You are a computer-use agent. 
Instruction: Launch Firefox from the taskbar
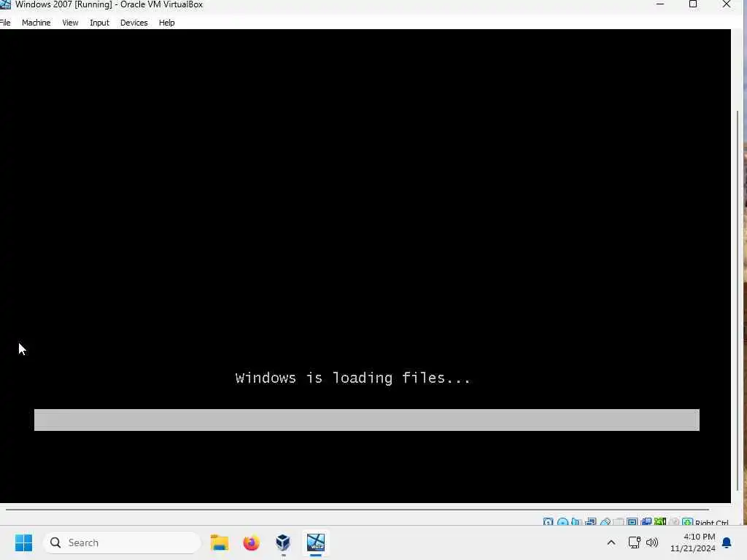pyautogui.click(x=252, y=542)
